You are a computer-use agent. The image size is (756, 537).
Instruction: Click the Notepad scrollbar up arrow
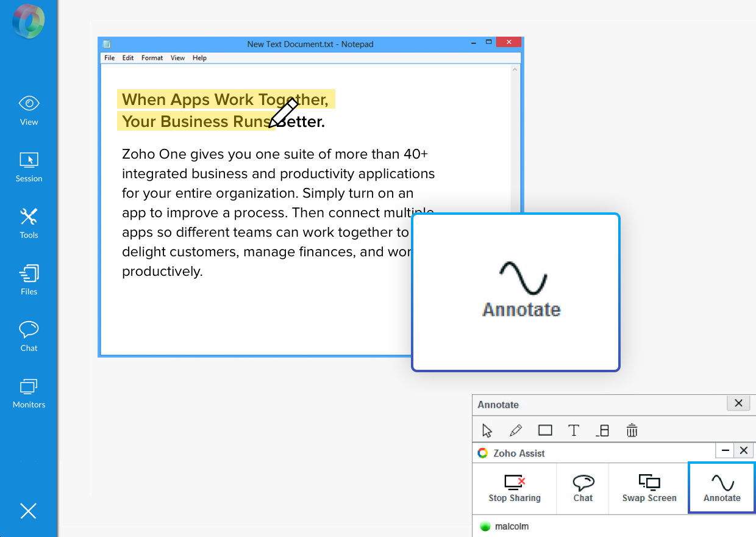coord(515,70)
